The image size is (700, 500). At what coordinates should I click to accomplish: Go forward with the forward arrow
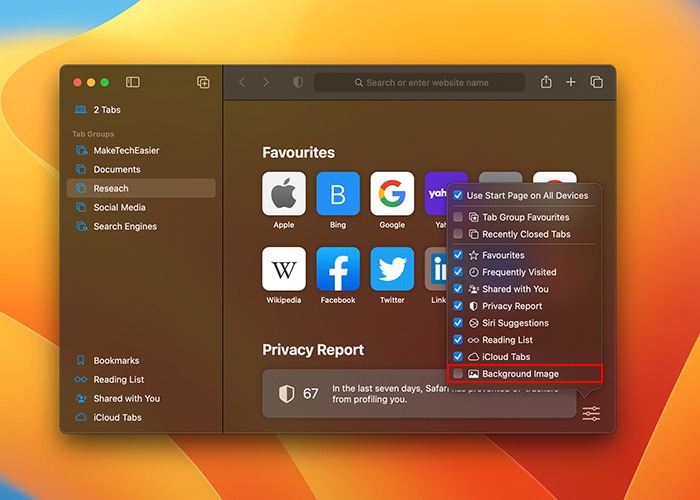pos(266,82)
